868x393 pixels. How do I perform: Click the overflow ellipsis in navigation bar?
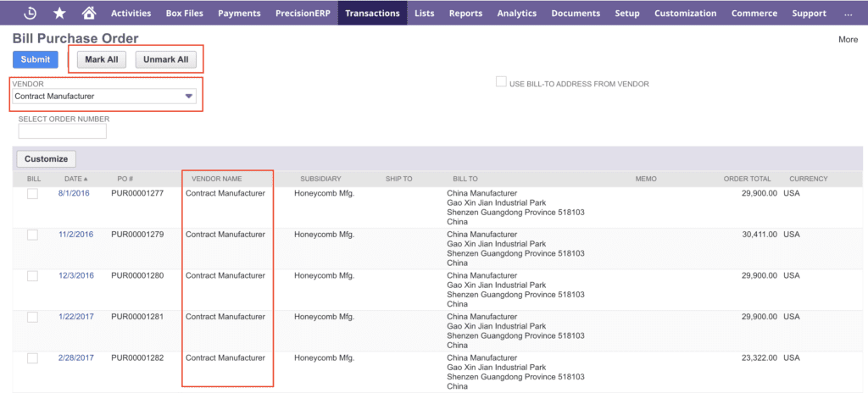pyautogui.click(x=849, y=14)
